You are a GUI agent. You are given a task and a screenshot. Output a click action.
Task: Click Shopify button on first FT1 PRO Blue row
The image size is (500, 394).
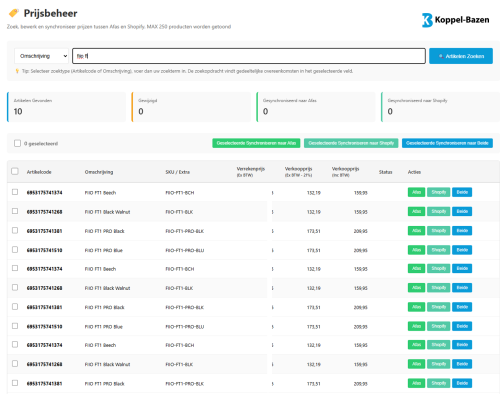click(439, 250)
